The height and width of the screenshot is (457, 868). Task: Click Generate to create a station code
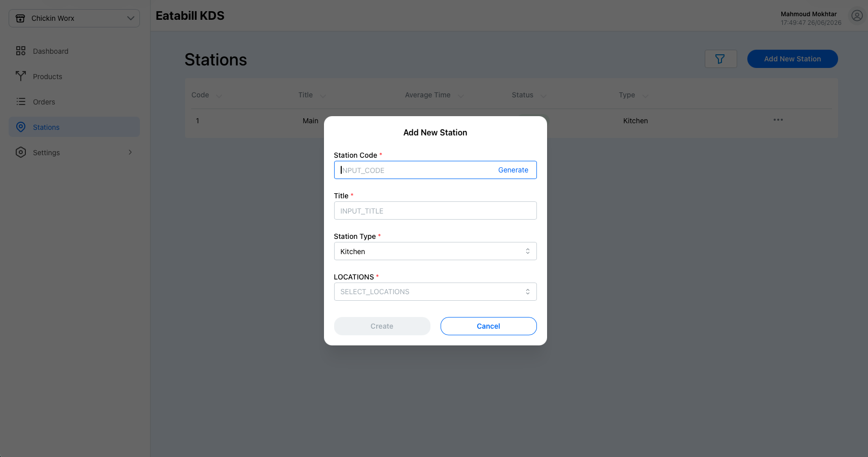(513, 170)
